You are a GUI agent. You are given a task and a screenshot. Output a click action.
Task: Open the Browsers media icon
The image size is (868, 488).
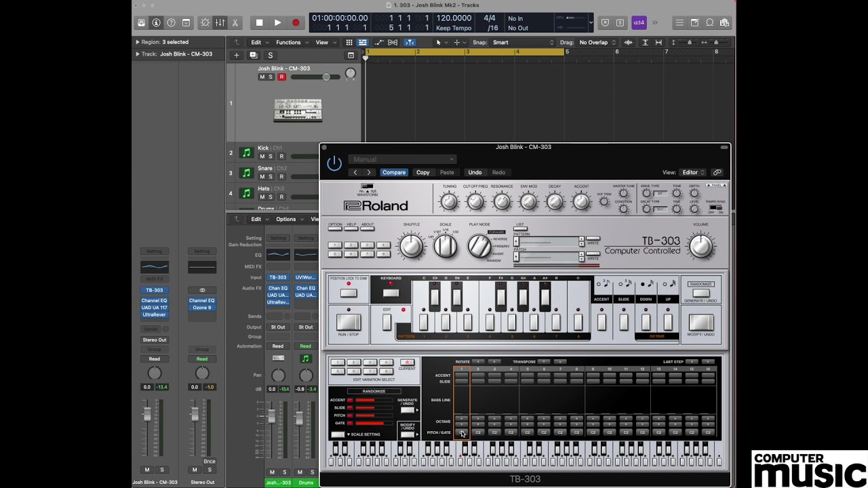tap(724, 22)
